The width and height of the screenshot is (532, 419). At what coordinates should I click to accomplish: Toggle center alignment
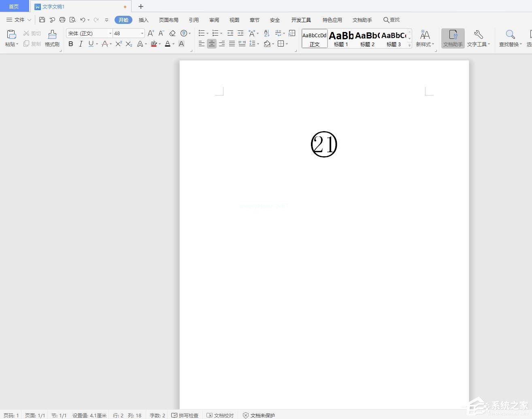pos(212,44)
